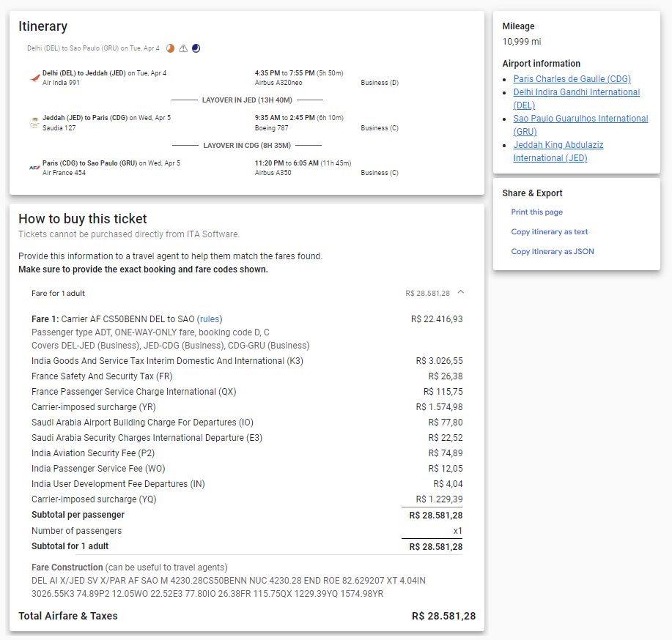This screenshot has width=672, height=640.
Task: Click the Fare for 1 adult label
Action: coord(58,293)
